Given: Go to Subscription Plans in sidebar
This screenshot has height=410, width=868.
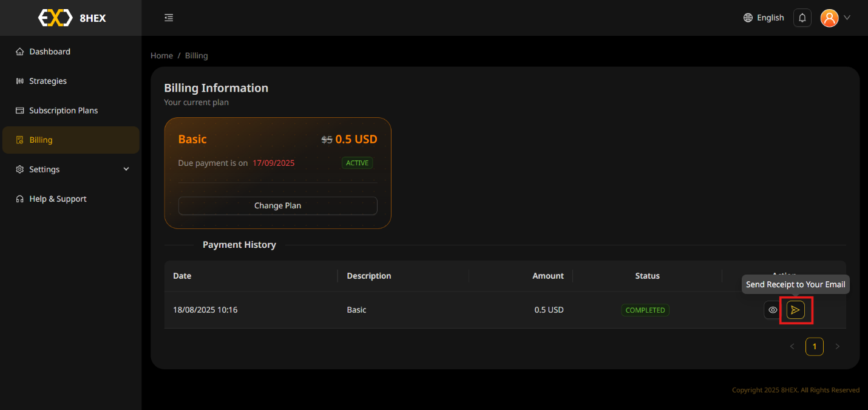Looking at the screenshot, I should tap(63, 111).
